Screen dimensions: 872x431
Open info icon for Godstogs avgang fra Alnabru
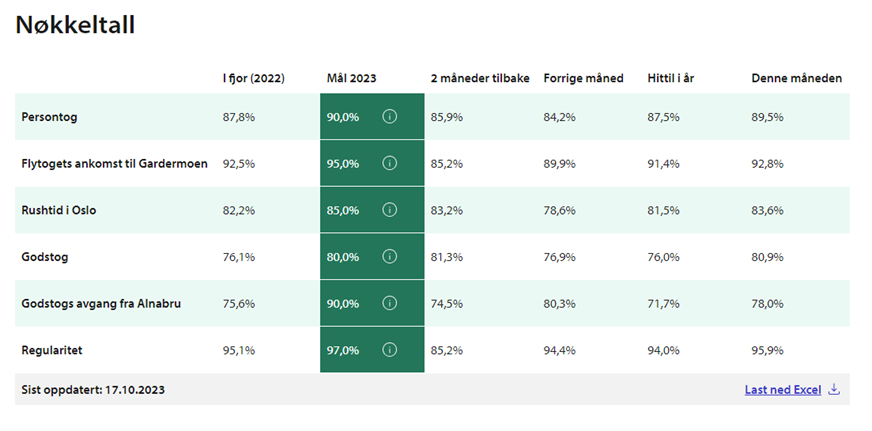tap(390, 304)
